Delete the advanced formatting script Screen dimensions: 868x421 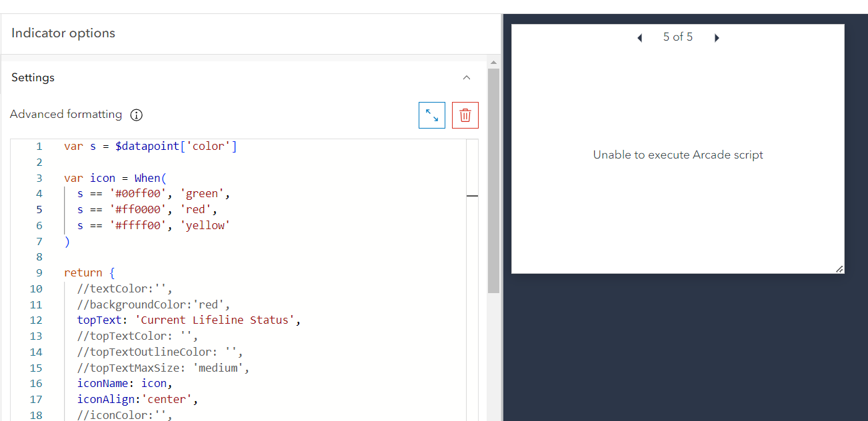pyautogui.click(x=465, y=115)
